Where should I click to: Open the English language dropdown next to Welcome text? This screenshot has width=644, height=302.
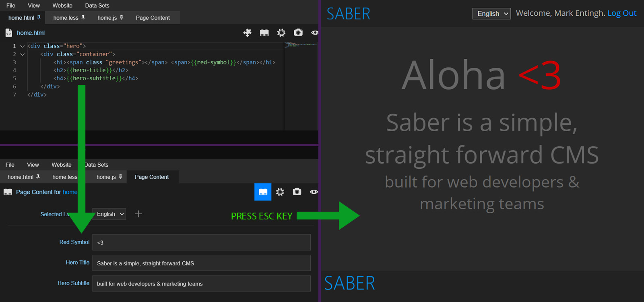click(491, 14)
